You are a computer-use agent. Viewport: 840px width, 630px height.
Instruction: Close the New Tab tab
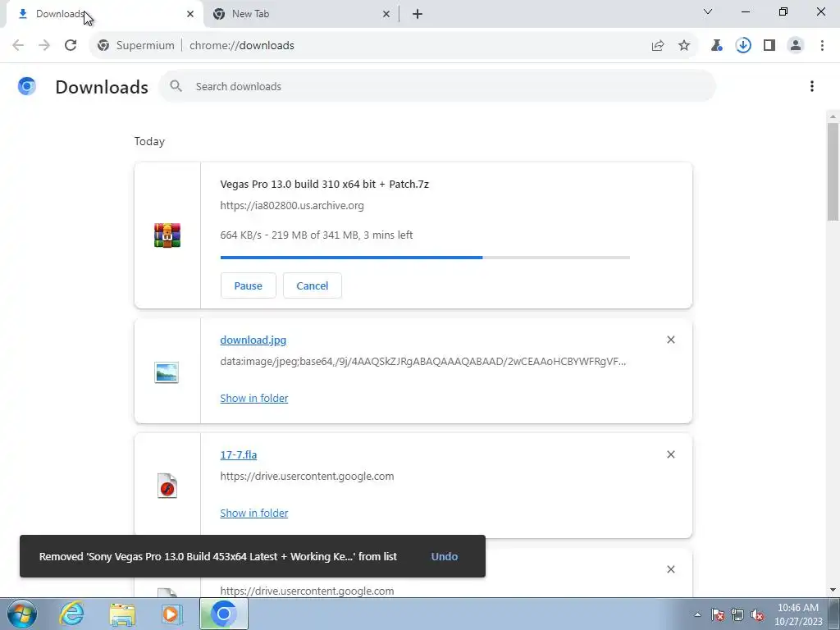tap(386, 14)
